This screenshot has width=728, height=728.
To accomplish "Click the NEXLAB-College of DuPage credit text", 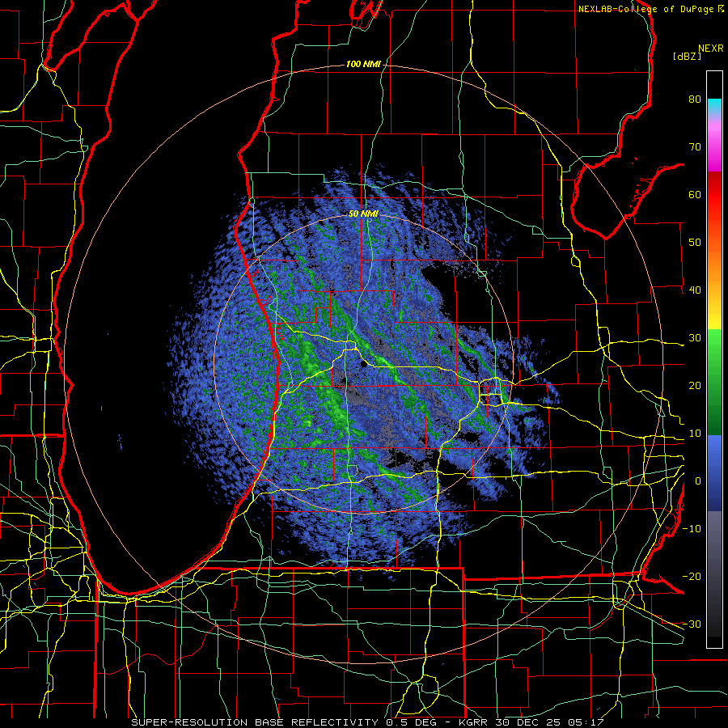I will [x=645, y=9].
